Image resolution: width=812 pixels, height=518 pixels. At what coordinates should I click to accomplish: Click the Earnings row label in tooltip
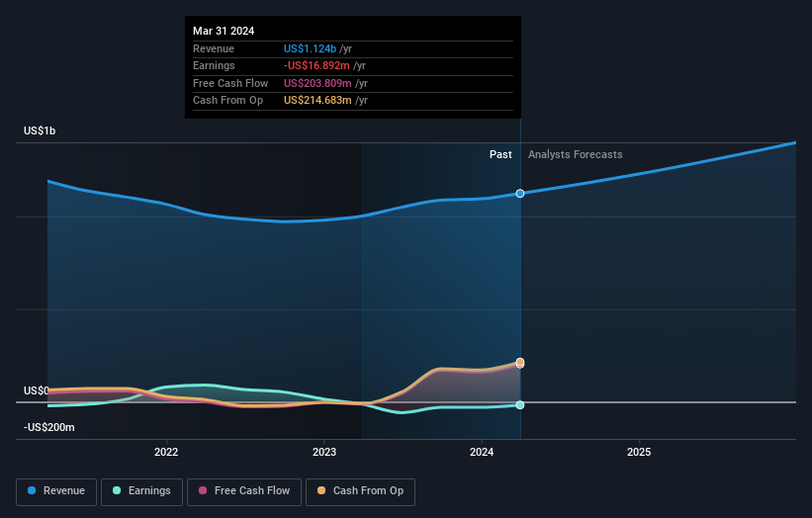pyautogui.click(x=214, y=65)
